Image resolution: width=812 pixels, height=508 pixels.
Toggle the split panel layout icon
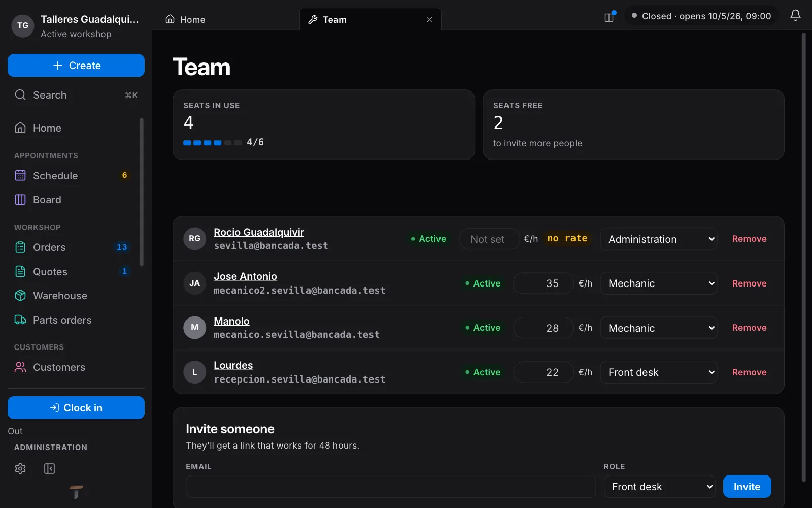[610, 17]
